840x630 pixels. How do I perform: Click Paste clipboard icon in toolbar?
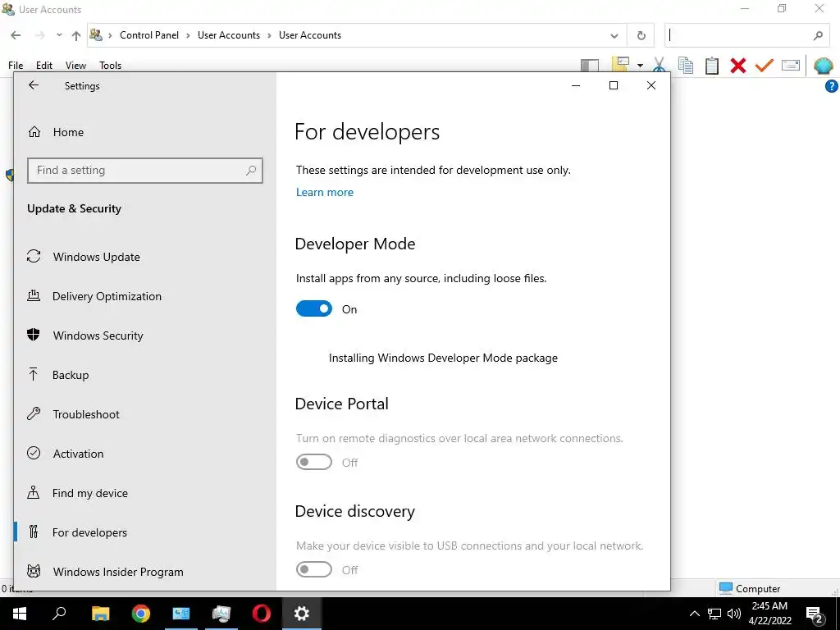pyautogui.click(x=712, y=66)
